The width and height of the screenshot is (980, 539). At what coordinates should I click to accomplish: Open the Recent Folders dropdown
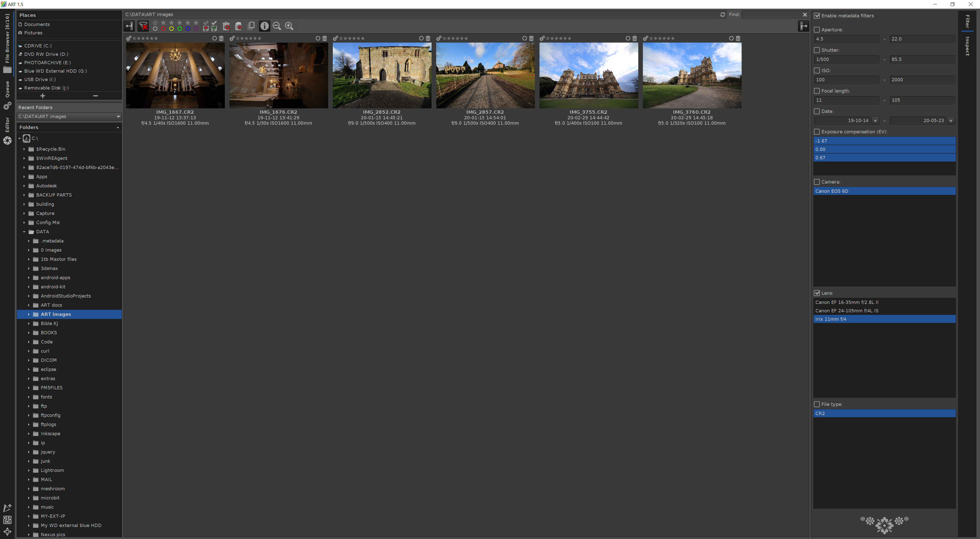[118, 116]
